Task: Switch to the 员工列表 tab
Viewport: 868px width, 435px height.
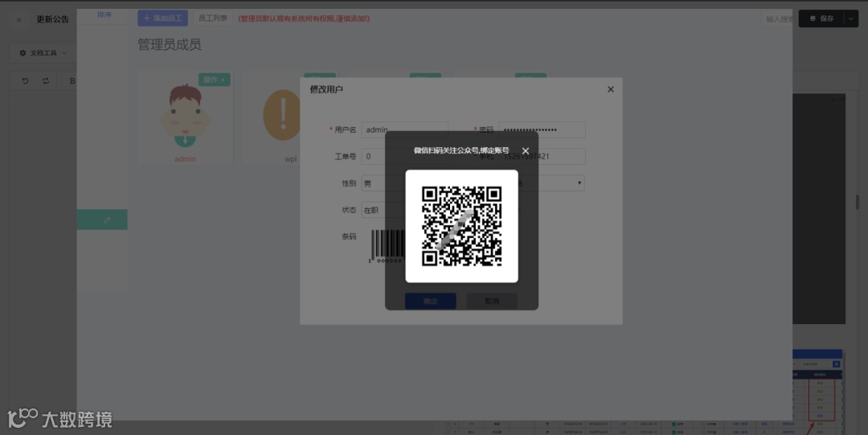Action: pyautogui.click(x=213, y=18)
